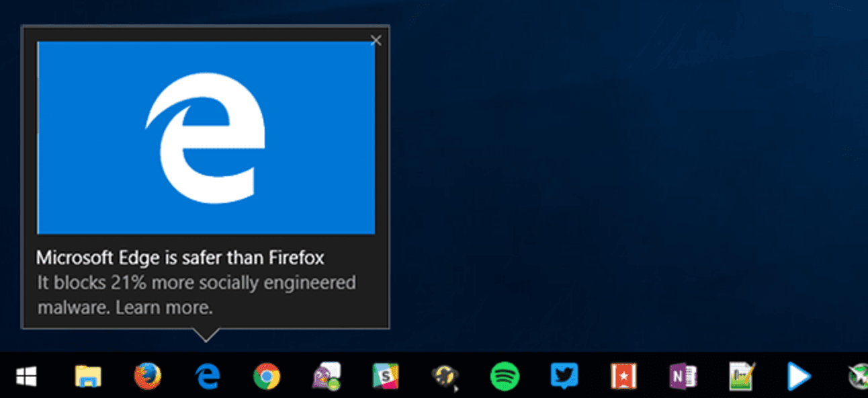Launch Firefox from the taskbar
Screen dimensions: 868x398
coord(147,376)
